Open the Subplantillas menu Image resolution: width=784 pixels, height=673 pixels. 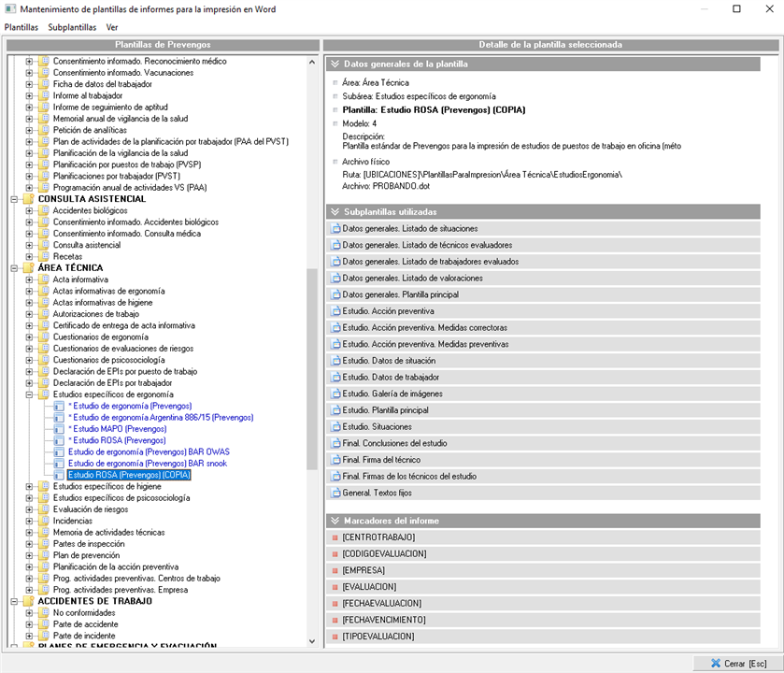click(x=72, y=27)
